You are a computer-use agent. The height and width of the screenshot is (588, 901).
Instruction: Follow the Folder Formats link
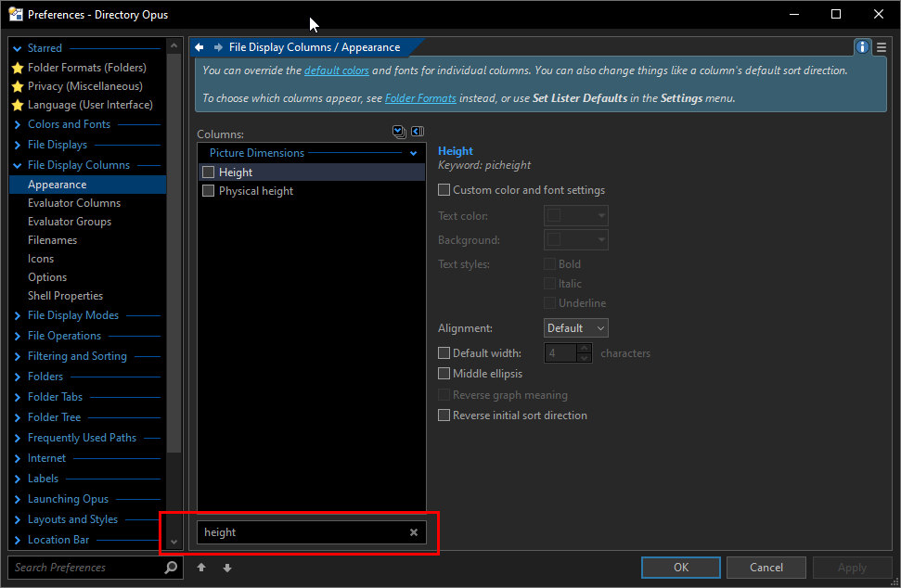420,98
